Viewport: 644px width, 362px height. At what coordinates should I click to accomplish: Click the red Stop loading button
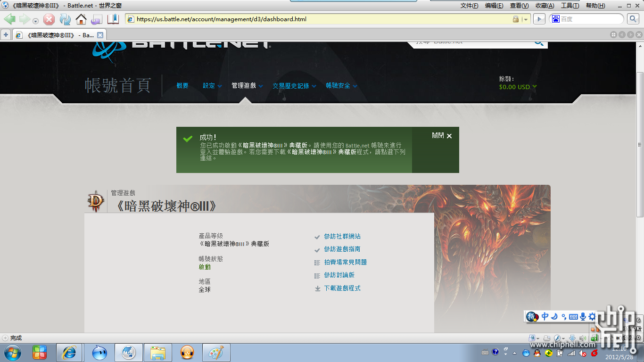(x=49, y=19)
